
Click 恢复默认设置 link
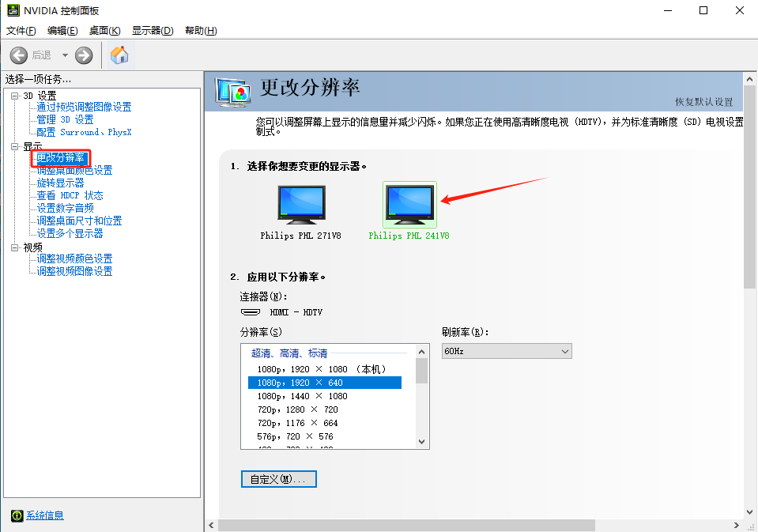point(703,101)
